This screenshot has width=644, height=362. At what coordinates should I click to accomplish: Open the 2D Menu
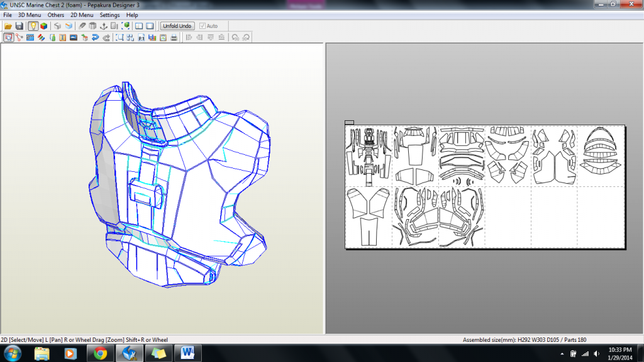[x=82, y=15]
